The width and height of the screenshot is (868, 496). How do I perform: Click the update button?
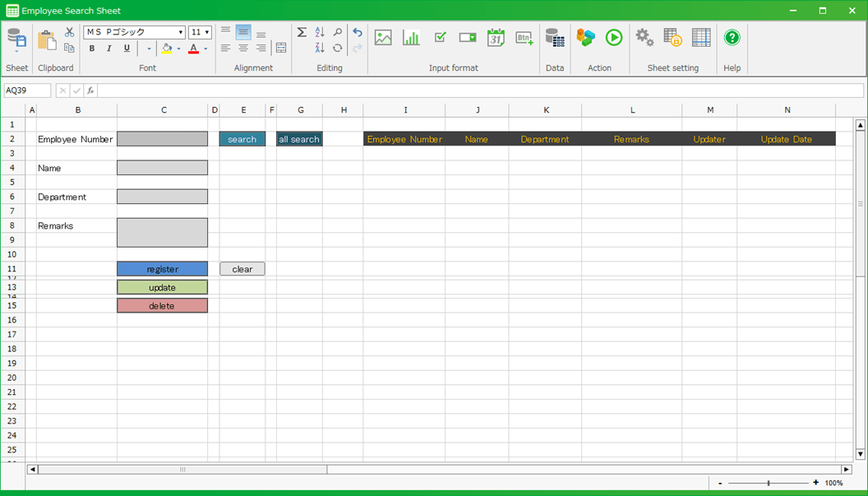pos(162,287)
